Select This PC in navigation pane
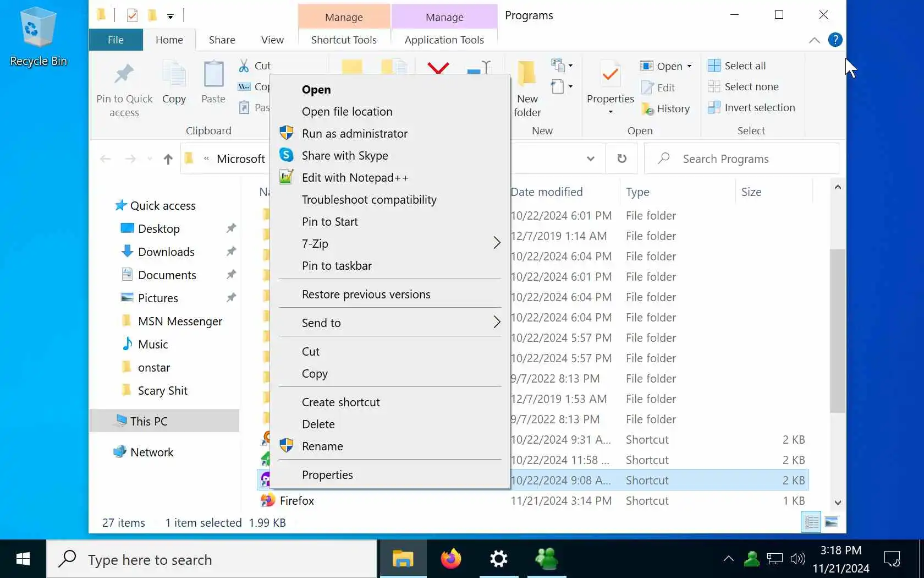Screen dimensions: 924x578 pyautogui.click(x=164, y=421)
